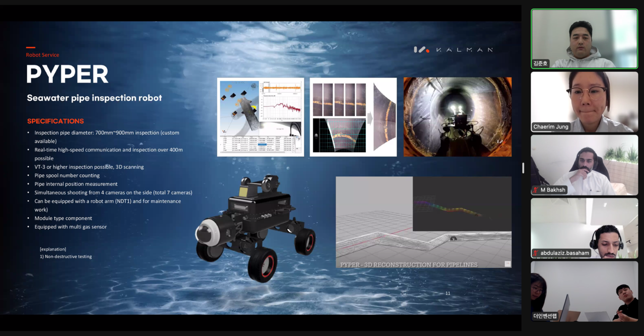Select abdulaziz.basaham's video tile

584,228
